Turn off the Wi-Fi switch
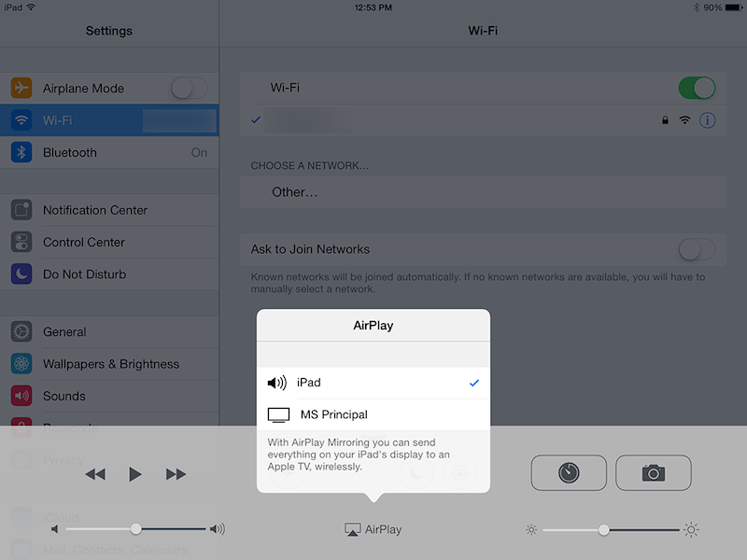 pyautogui.click(x=697, y=87)
